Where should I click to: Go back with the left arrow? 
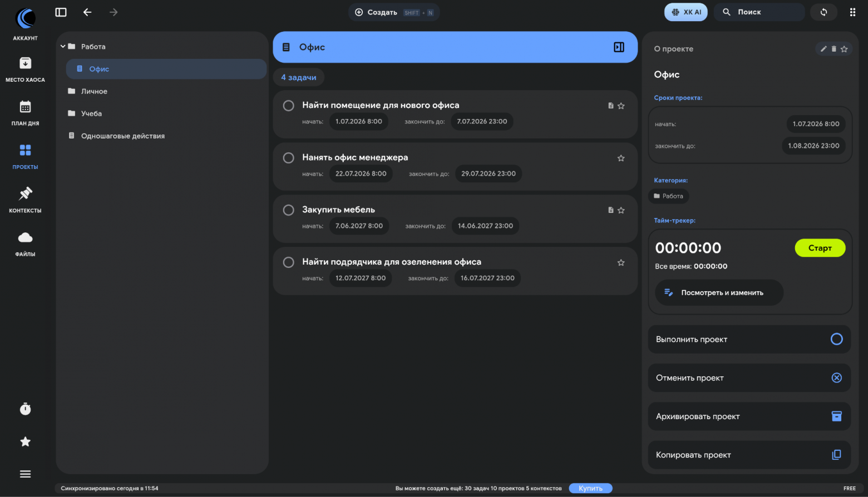(87, 12)
